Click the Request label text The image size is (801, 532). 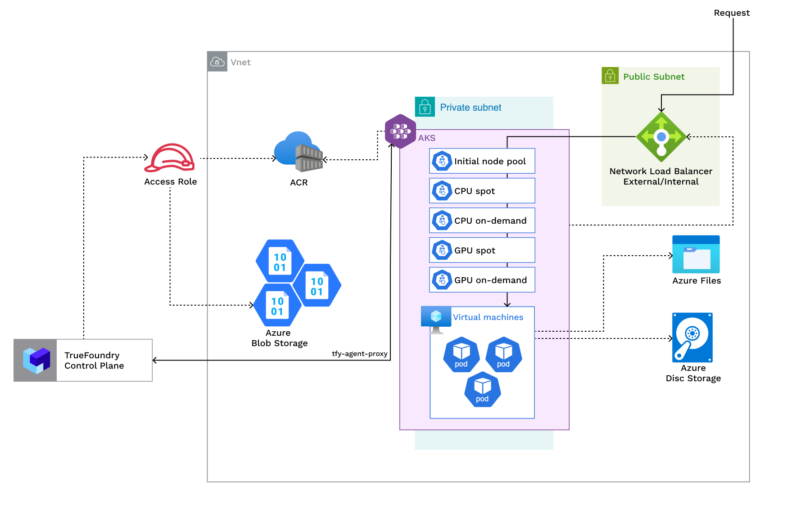coord(732,13)
